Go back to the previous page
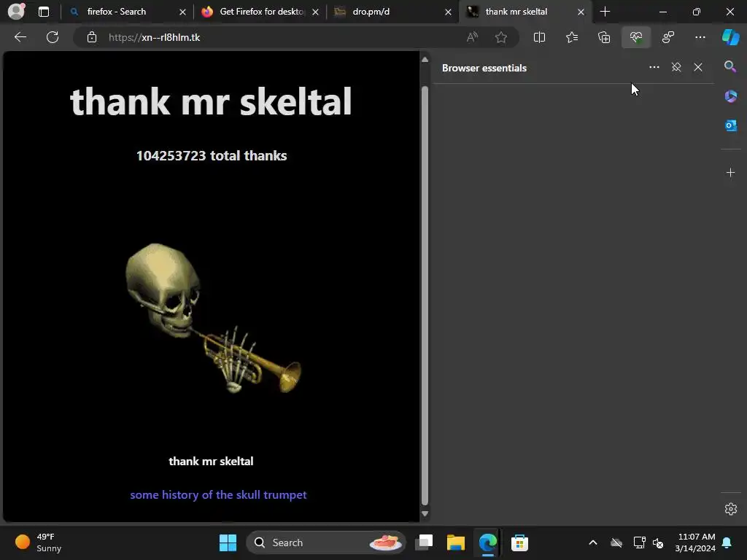 tap(20, 37)
